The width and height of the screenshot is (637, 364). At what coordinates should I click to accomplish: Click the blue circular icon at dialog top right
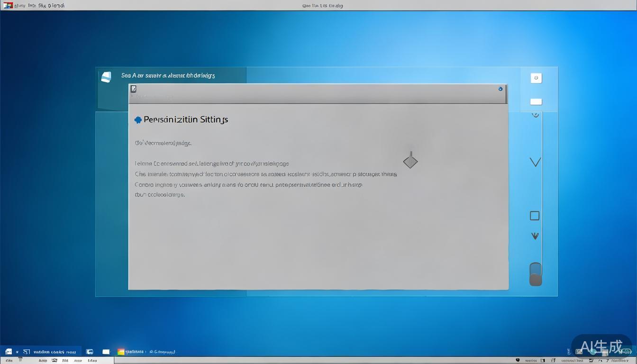500,89
